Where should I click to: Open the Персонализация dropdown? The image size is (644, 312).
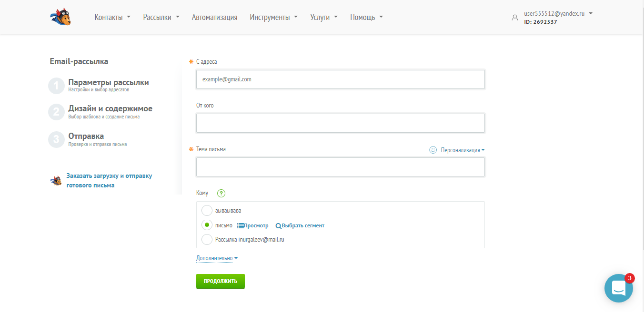463,150
